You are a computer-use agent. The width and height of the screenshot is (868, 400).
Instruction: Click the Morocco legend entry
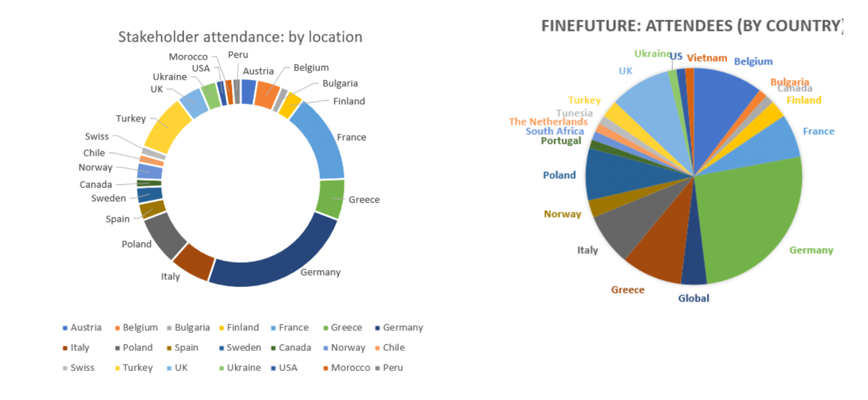346,368
